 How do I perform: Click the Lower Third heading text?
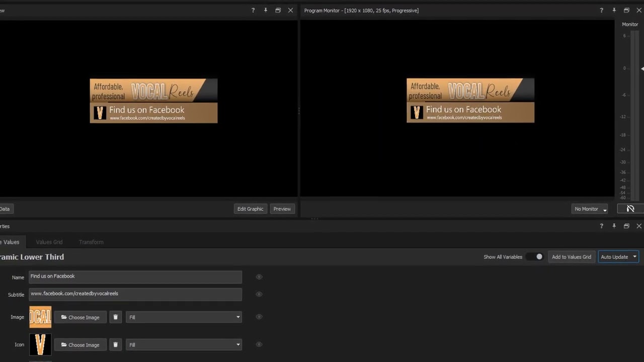click(x=32, y=257)
